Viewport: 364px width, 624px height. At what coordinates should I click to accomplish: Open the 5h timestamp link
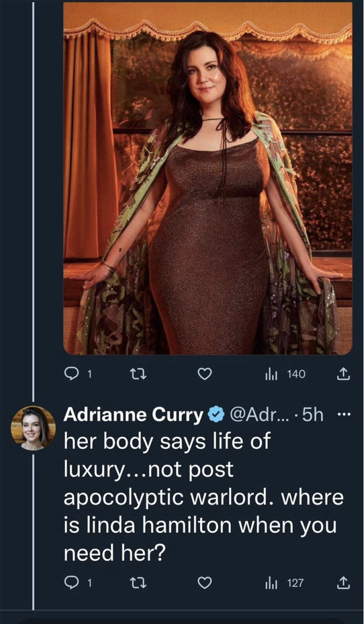click(x=312, y=415)
